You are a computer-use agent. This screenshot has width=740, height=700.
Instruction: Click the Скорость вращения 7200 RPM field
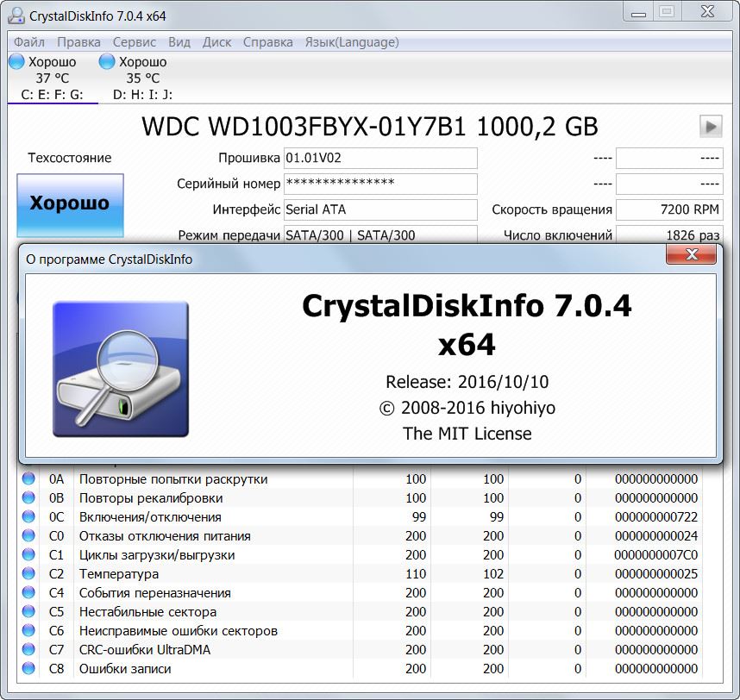669,209
